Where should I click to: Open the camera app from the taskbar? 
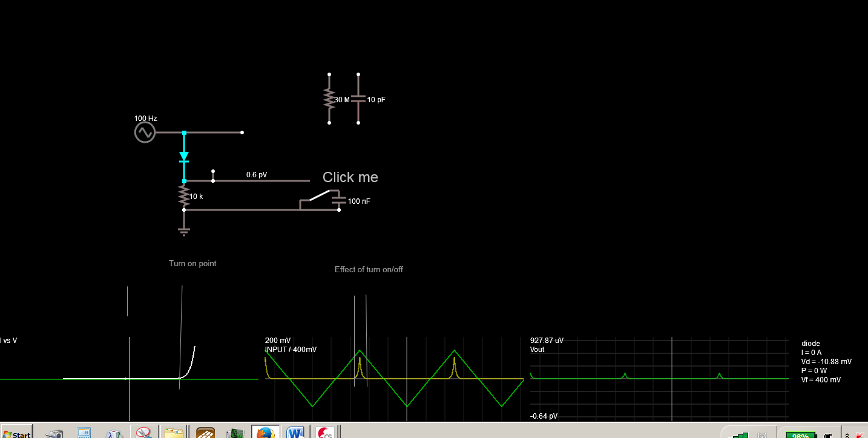55,433
